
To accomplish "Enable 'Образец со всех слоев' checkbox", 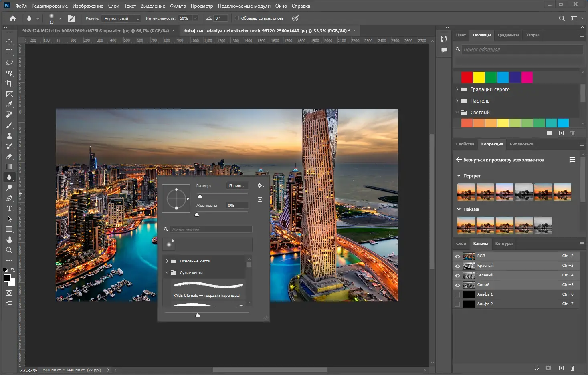I will [x=237, y=18].
